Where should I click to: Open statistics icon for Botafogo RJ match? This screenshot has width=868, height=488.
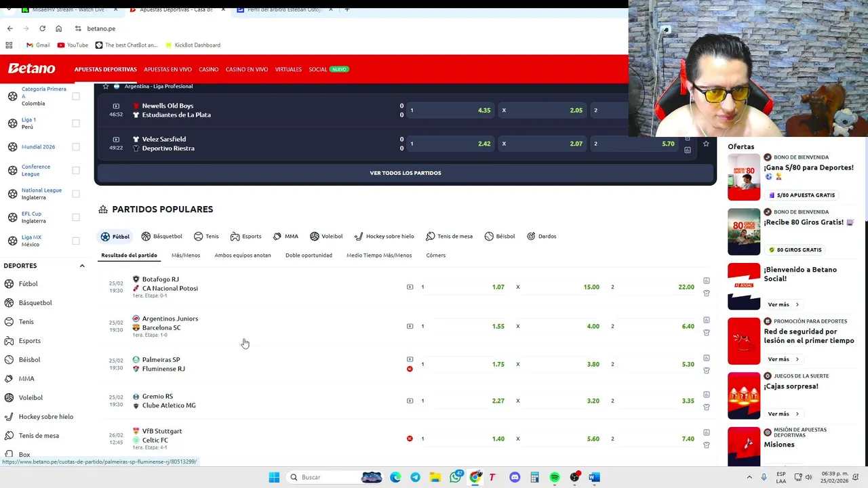pyautogui.click(x=707, y=281)
